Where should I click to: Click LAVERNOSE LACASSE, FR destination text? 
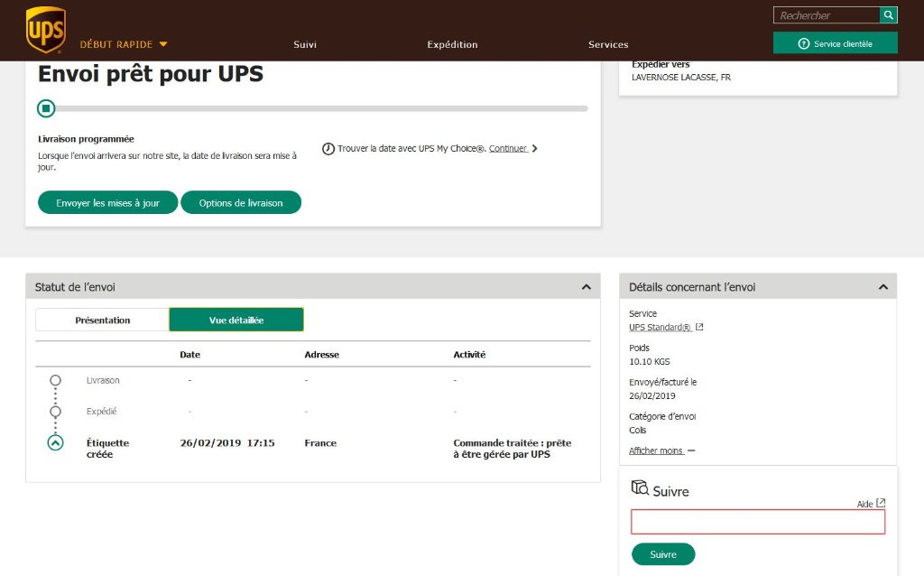click(681, 78)
